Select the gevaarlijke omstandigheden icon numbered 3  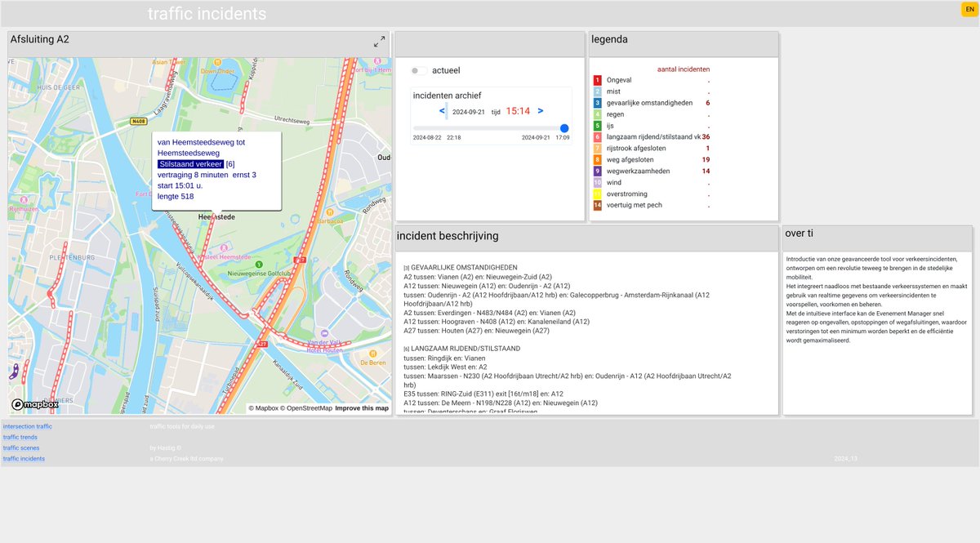click(597, 101)
